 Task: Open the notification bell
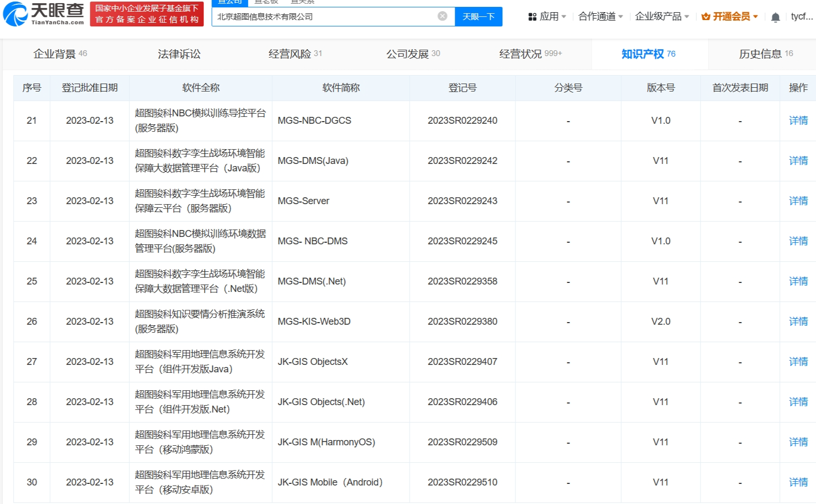click(775, 17)
